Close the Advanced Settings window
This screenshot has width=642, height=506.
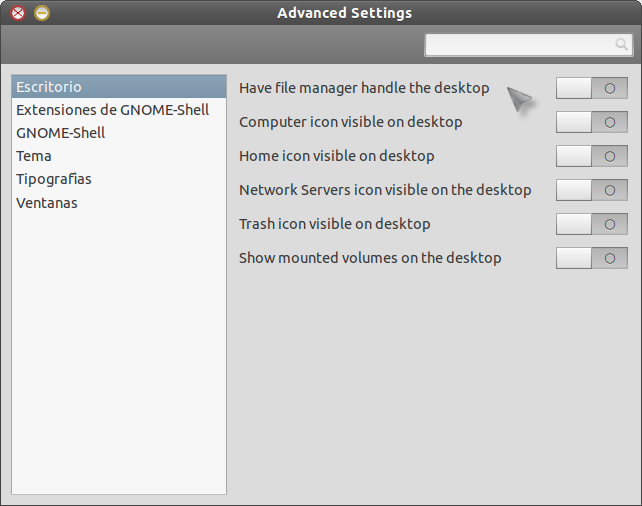pos(17,13)
